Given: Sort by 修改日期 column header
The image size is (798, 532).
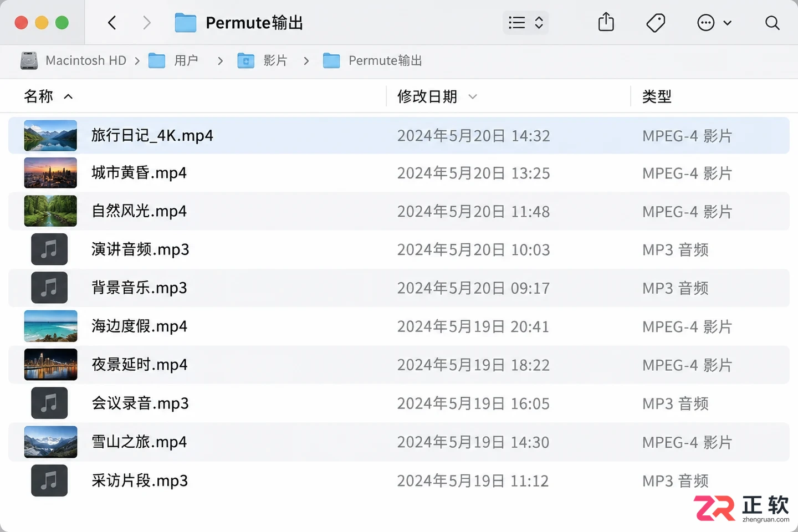Looking at the screenshot, I should pos(437,96).
